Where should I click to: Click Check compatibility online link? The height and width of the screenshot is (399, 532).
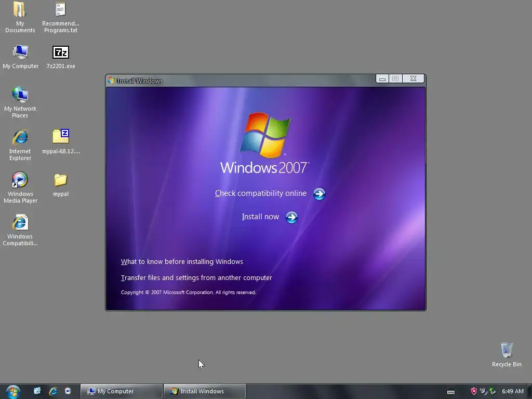coord(261,193)
